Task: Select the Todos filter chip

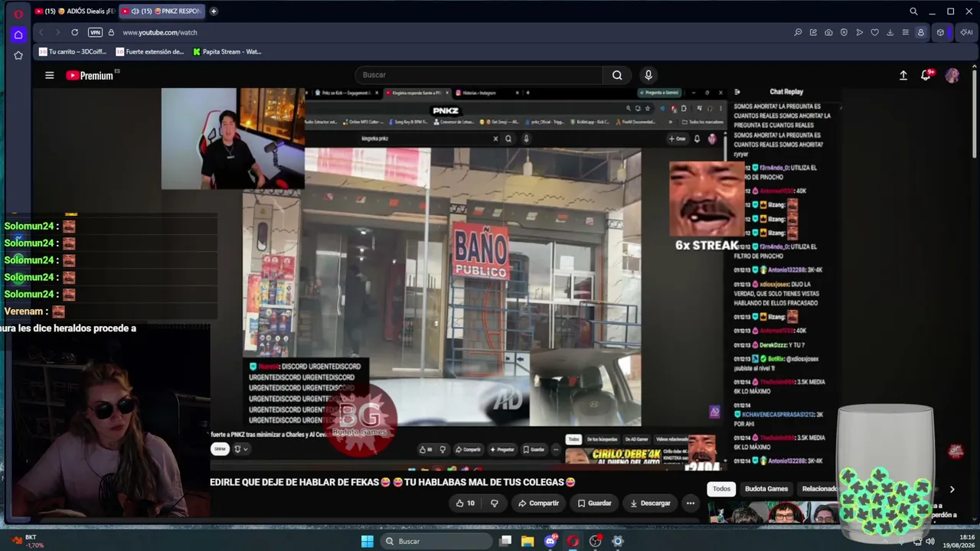Action: click(x=722, y=489)
